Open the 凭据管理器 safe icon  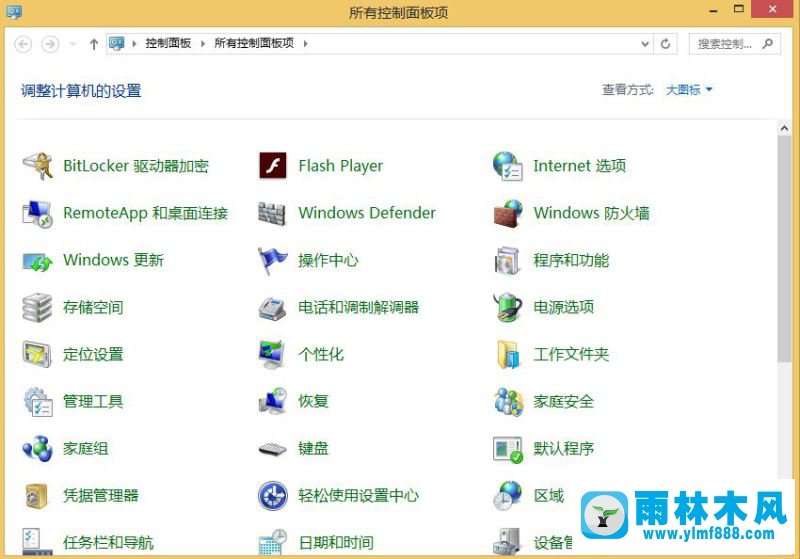pyautogui.click(x=36, y=496)
